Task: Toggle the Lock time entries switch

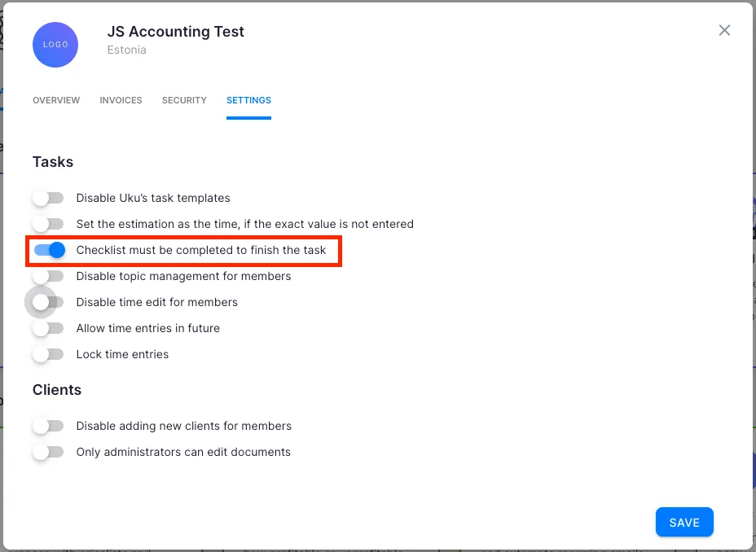Action: tap(49, 354)
